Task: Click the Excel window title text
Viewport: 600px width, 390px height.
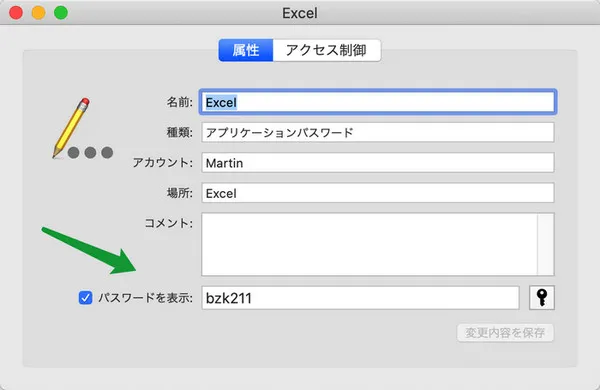Action: click(300, 13)
